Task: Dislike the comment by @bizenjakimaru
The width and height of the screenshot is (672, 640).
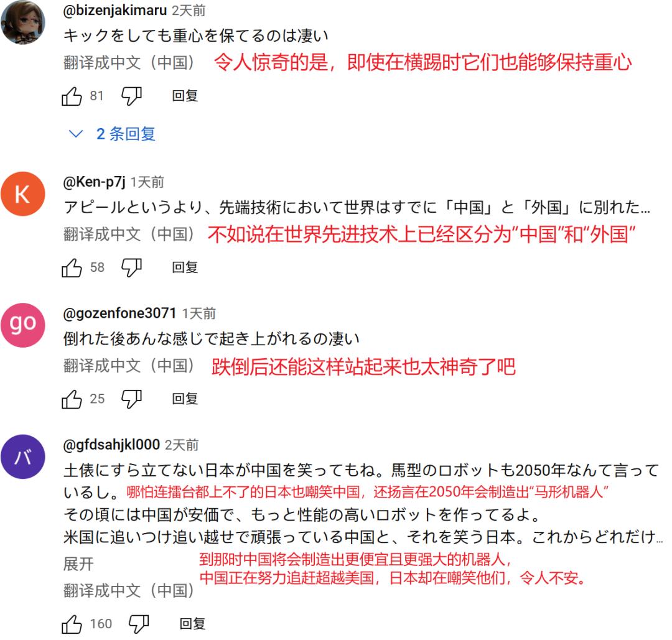Action: (131, 96)
